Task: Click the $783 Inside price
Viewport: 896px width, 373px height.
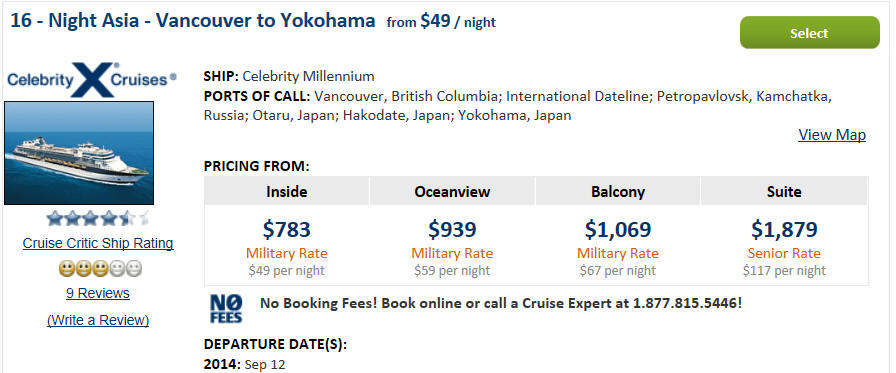Action: tap(286, 230)
